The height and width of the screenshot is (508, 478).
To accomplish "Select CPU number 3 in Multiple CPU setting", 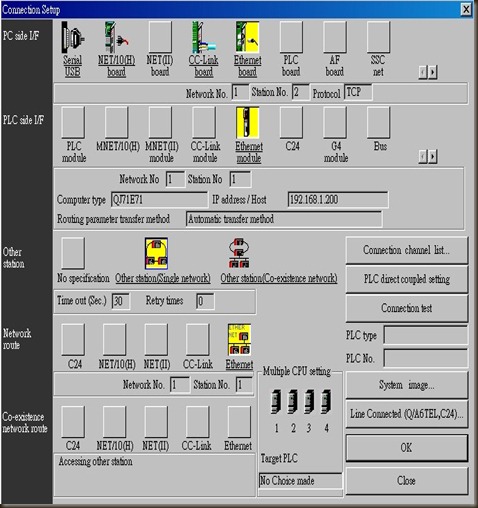I will tap(309, 401).
